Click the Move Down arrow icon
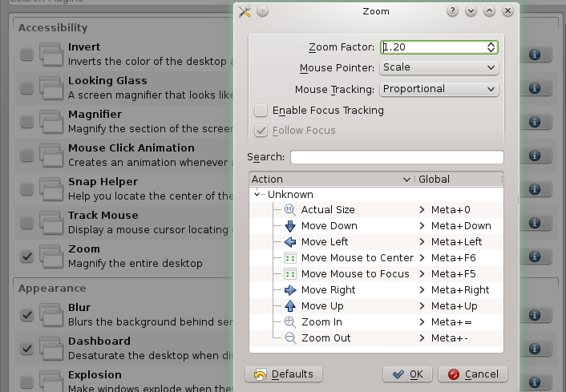The image size is (566, 392). click(x=290, y=226)
